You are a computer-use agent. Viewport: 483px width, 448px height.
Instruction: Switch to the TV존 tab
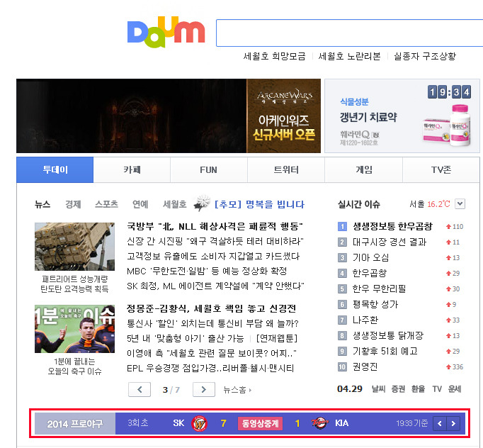coord(441,169)
